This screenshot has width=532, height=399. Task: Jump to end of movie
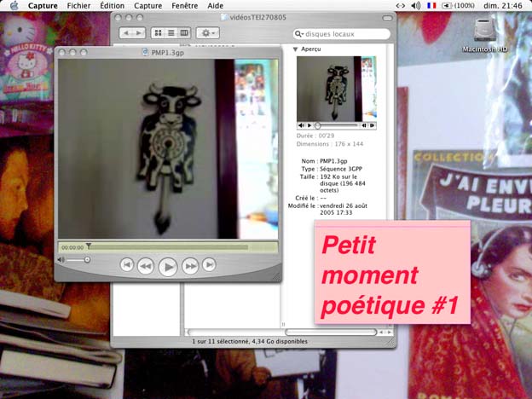tap(209, 265)
